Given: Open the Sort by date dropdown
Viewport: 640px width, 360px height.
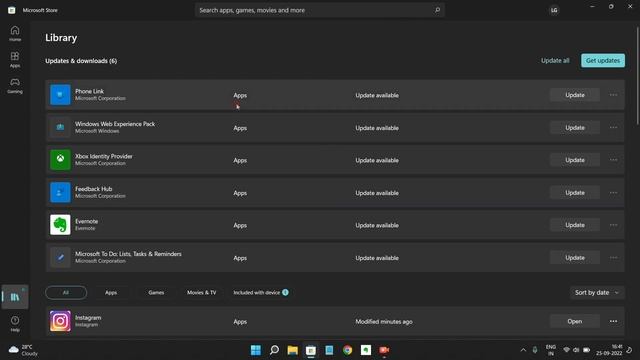Looking at the screenshot, I should click(597, 293).
